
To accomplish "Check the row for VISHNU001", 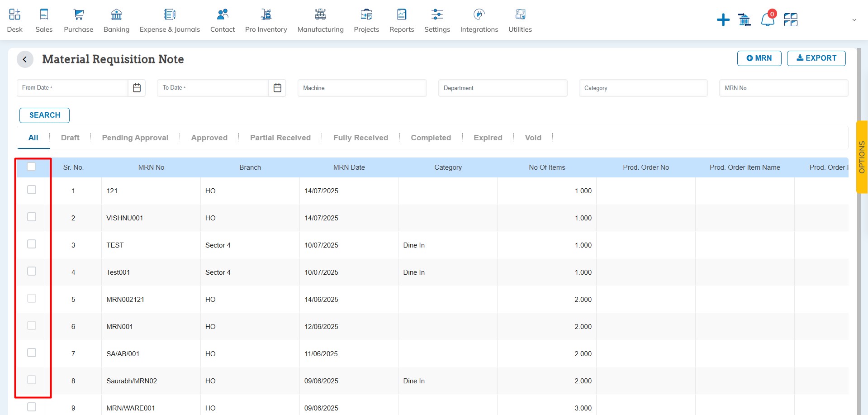I will 32,217.
